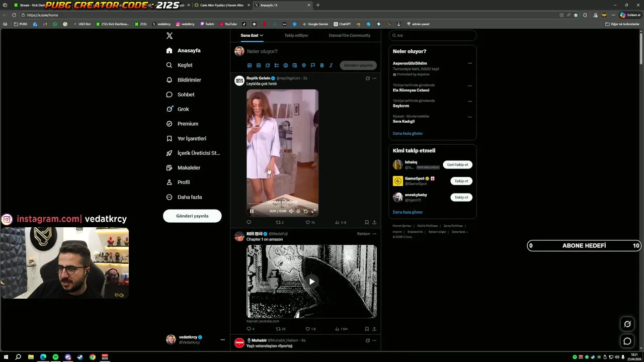
Task: Click flag icon in composer
Action: [x=313, y=65]
